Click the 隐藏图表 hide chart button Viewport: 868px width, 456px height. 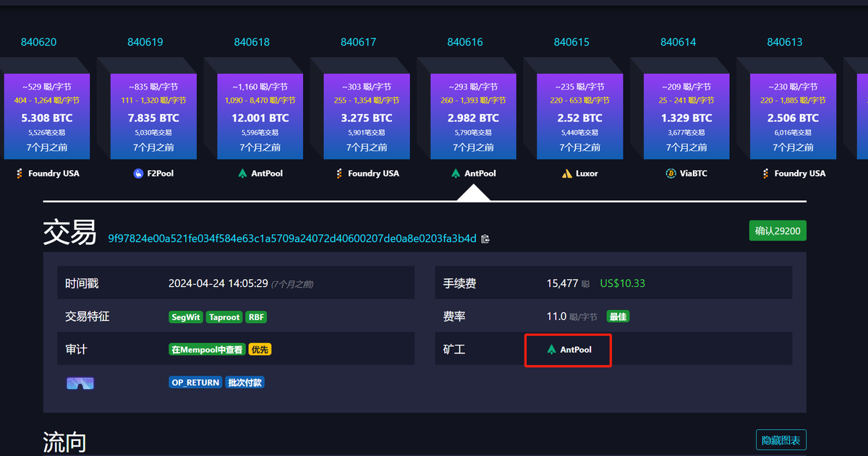(781, 440)
